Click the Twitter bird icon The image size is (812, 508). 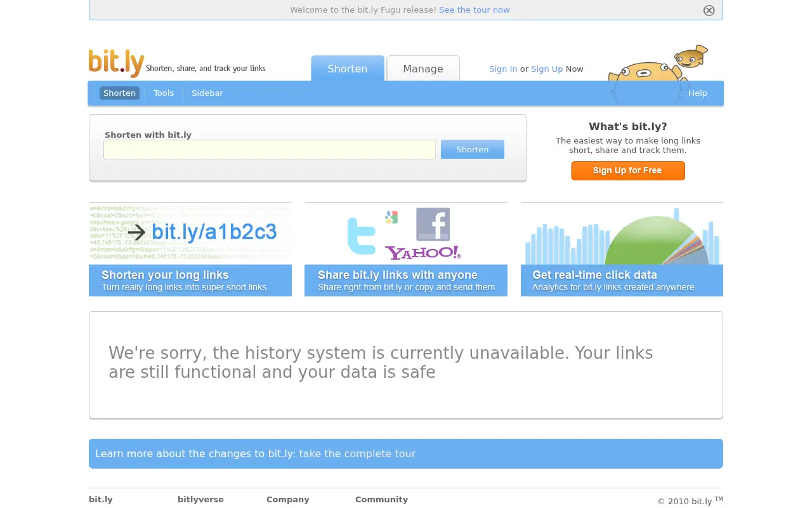tap(362, 236)
